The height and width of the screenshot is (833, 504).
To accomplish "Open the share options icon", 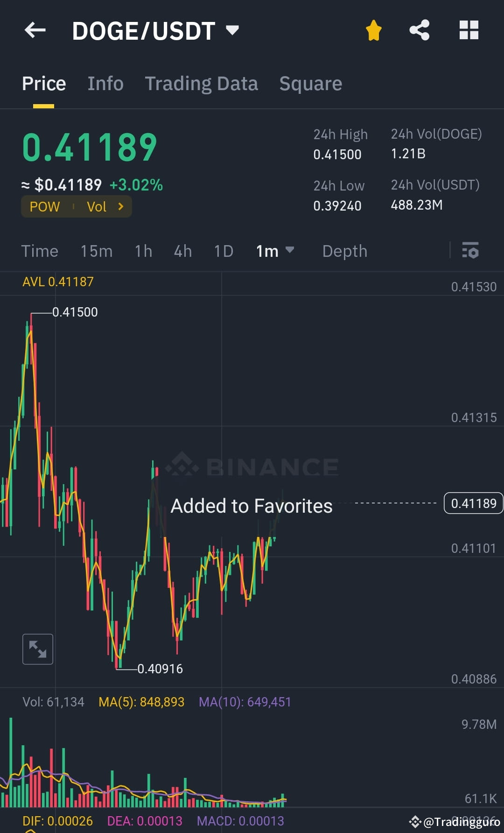I will [x=420, y=29].
